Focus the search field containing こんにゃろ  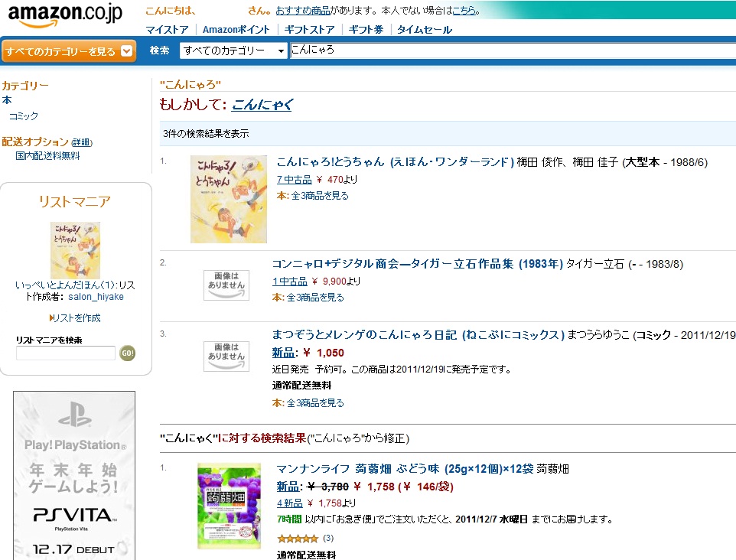pos(513,50)
